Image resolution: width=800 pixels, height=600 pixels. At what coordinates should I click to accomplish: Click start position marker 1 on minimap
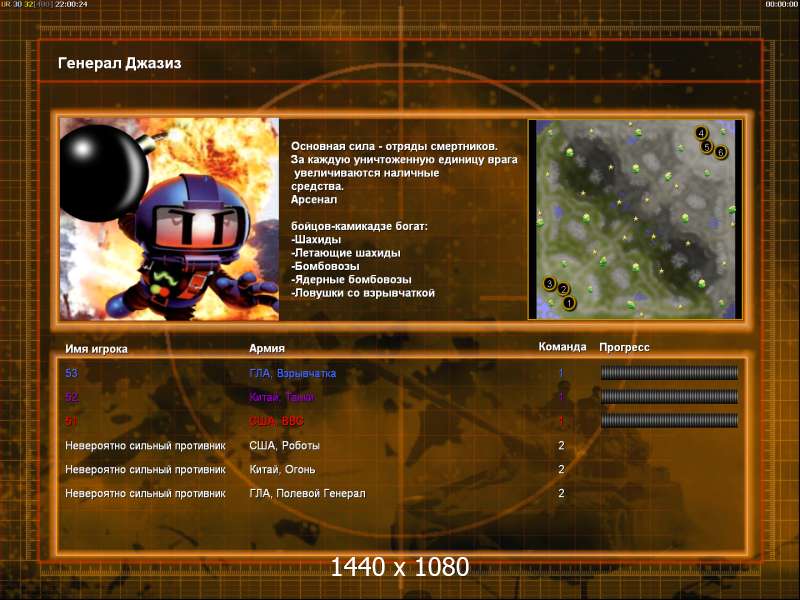pyautogui.click(x=568, y=303)
